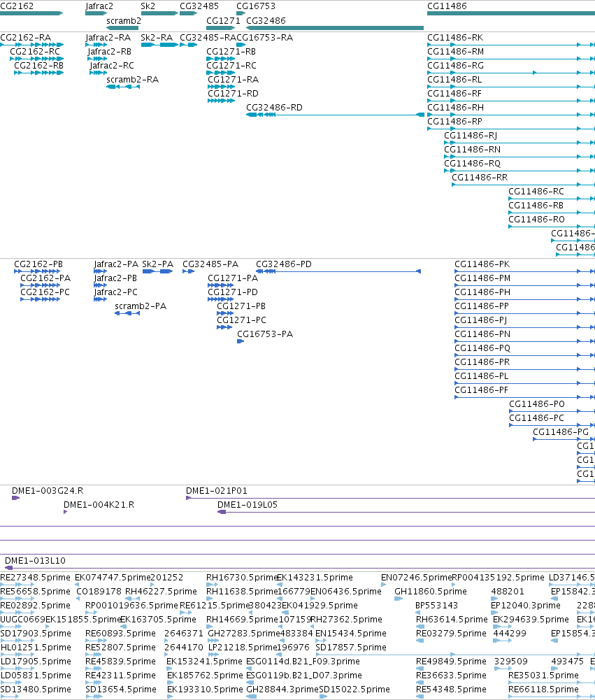This screenshot has height=700, width=595.
Task: Click transcript CG1271-RC
Action: [x=231, y=66]
